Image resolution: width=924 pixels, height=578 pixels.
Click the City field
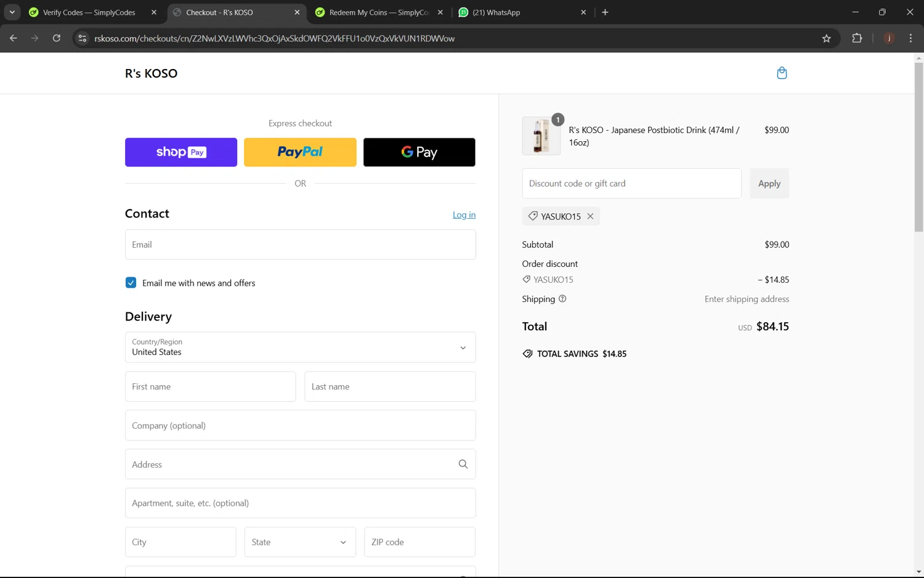click(180, 542)
